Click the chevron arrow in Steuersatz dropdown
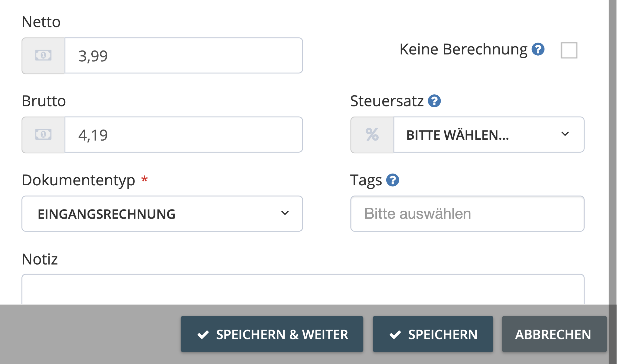617x364 pixels. click(x=565, y=134)
